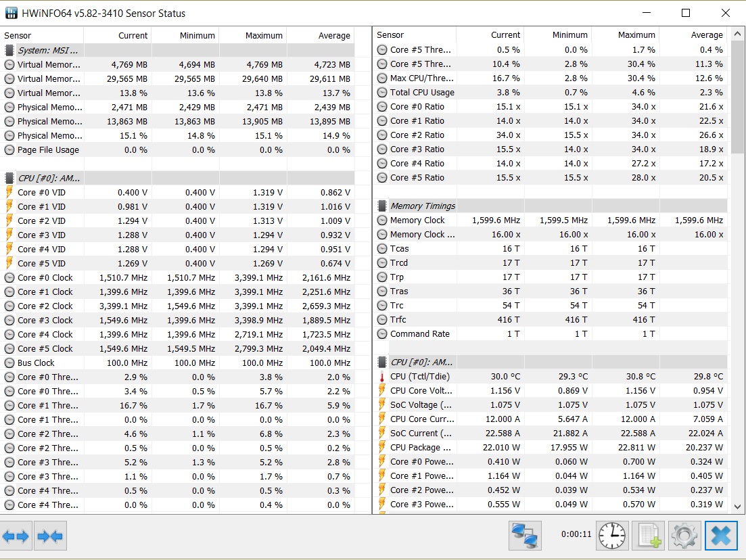Image resolution: width=746 pixels, height=560 pixels.
Task: Select the Core #1 Ratio row
Action: point(550,121)
